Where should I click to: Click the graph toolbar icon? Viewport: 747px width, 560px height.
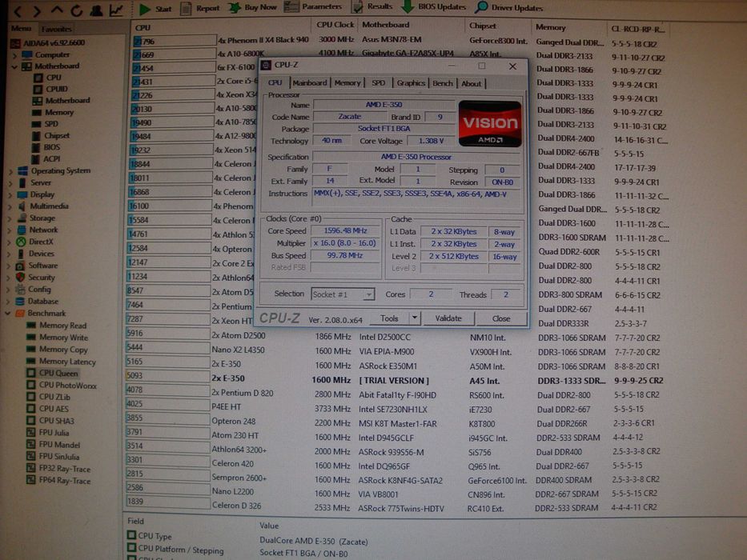tap(117, 10)
